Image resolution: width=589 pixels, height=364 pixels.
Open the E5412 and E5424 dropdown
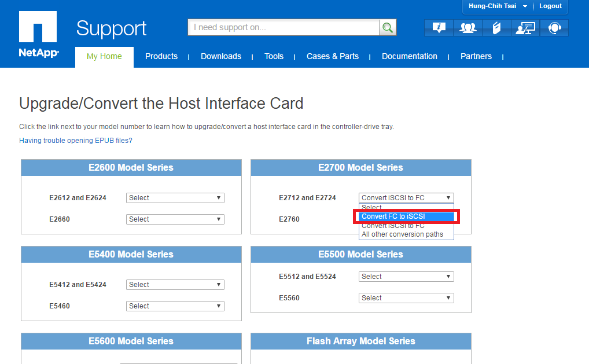(x=175, y=285)
